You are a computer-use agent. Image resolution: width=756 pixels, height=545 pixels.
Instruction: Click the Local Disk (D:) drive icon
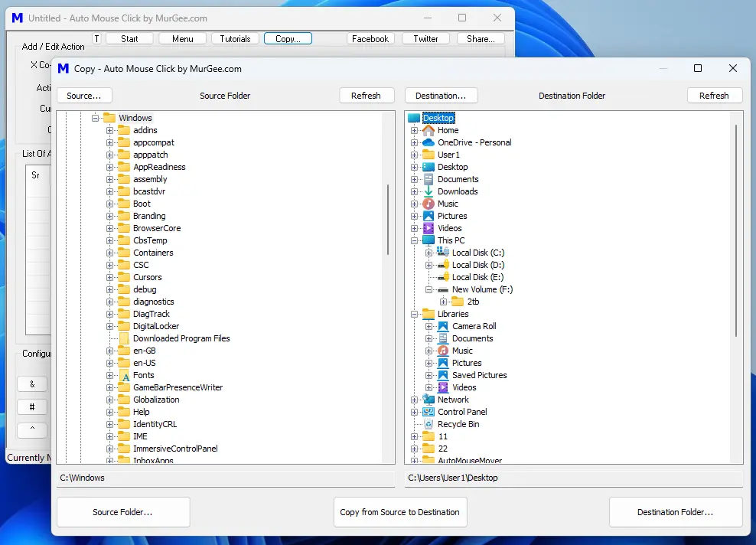pyautogui.click(x=443, y=265)
